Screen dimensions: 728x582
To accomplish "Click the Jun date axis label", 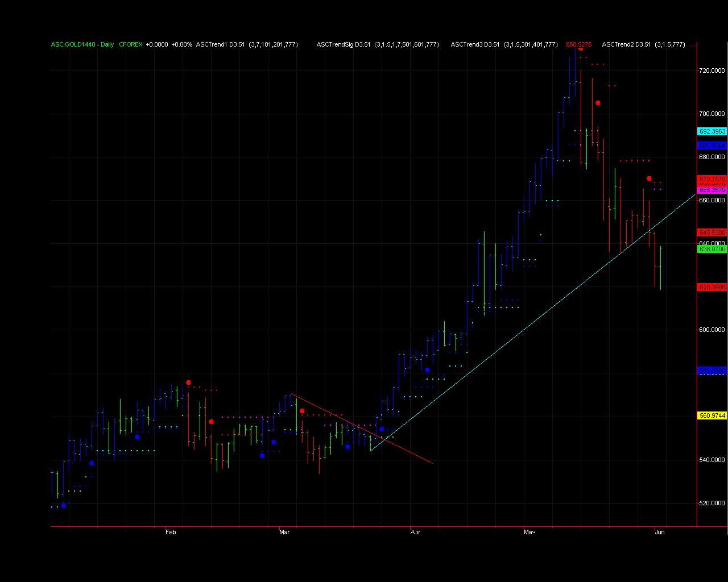I will pos(660,532).
